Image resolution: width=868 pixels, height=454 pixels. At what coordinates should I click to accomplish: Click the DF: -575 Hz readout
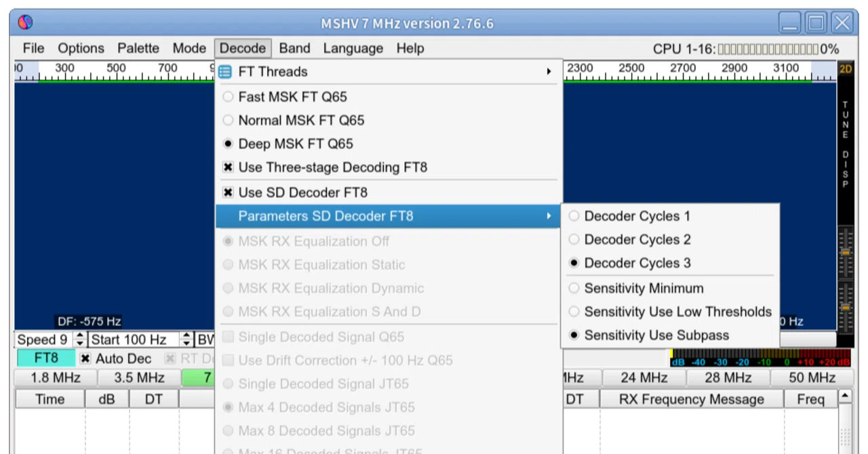point(90,322)
